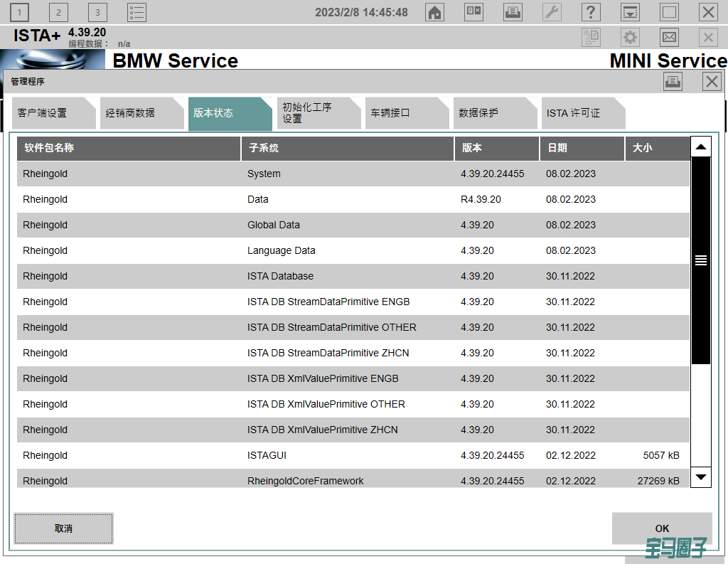Click the home icon in top toolbar
Screen dimensions: 728x569
(x=434, y=12)
